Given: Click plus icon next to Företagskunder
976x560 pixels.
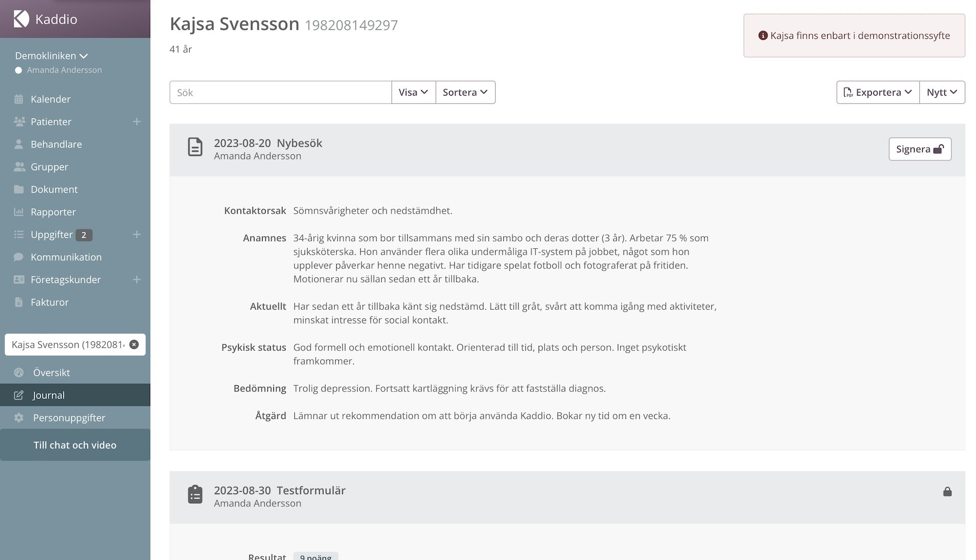Looking at the screenshot, I should point(136,279).
